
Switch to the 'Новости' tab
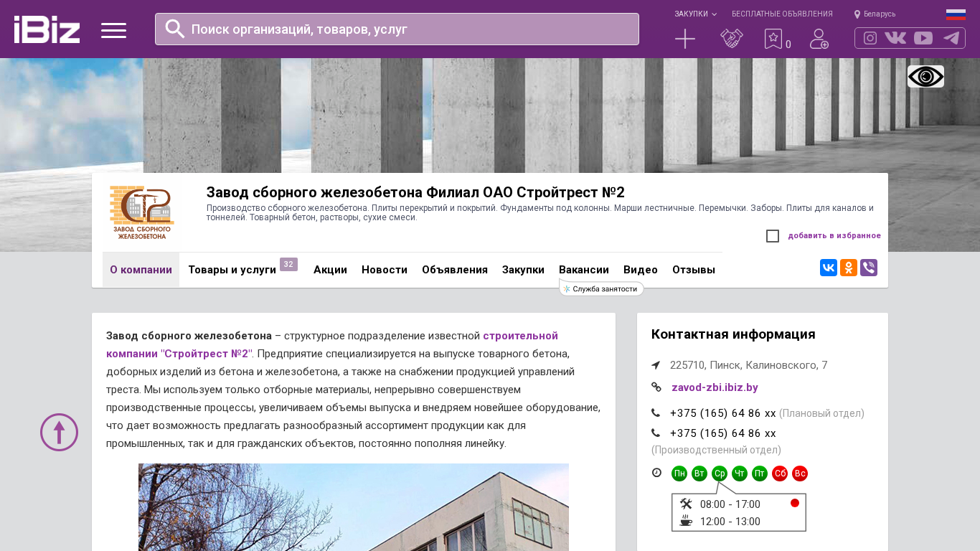(385, 270)
